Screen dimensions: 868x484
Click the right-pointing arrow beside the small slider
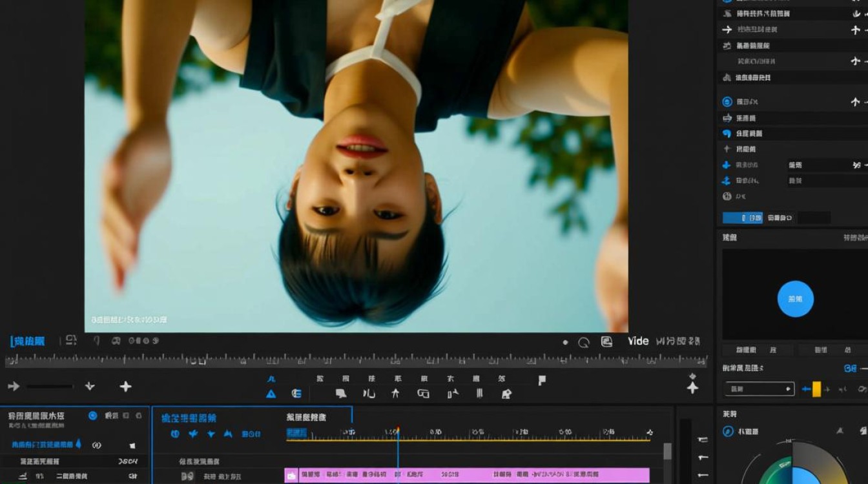point(13,387)
